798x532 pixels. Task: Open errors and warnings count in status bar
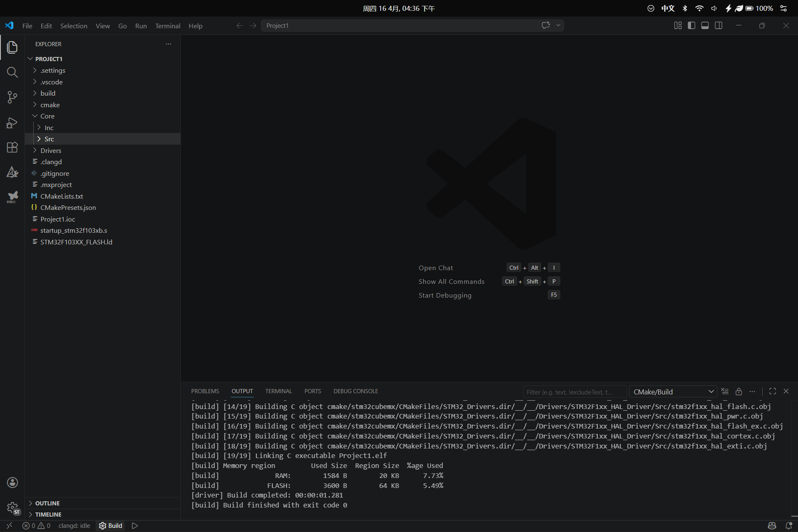(37, 526)
